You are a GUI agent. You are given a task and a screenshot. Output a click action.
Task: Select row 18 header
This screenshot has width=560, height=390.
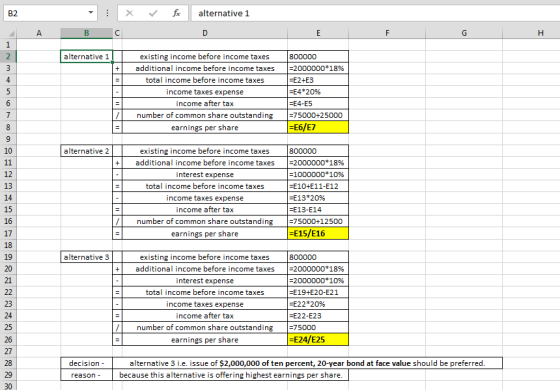click(8, 245)
